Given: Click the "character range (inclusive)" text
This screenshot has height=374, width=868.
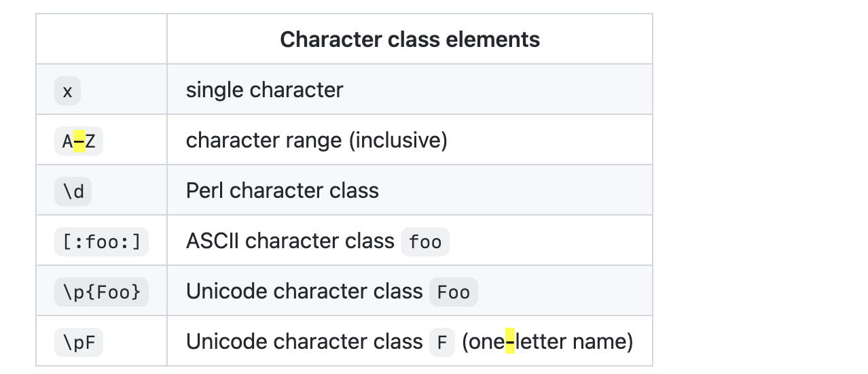Looking at the screenshot, I should pyautogui.click(x=317, y=140).
